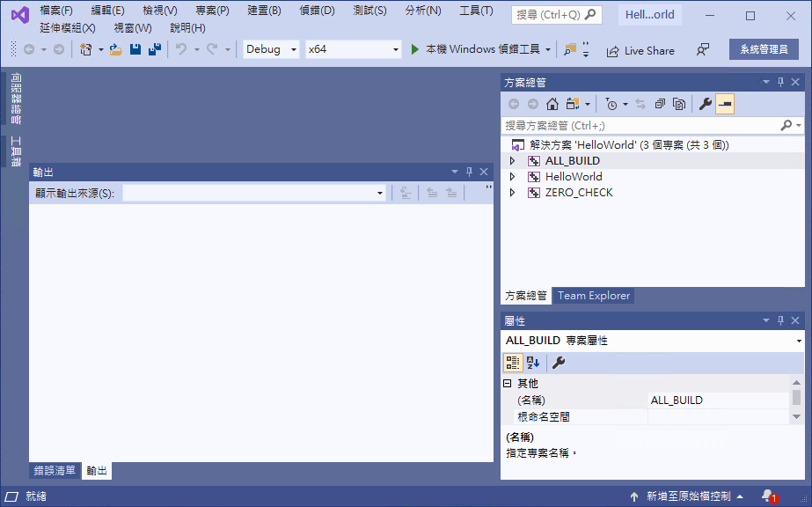
Task: Click alphabetical sort icon in 屬性 panel
Action: click(x=533, y=363)
